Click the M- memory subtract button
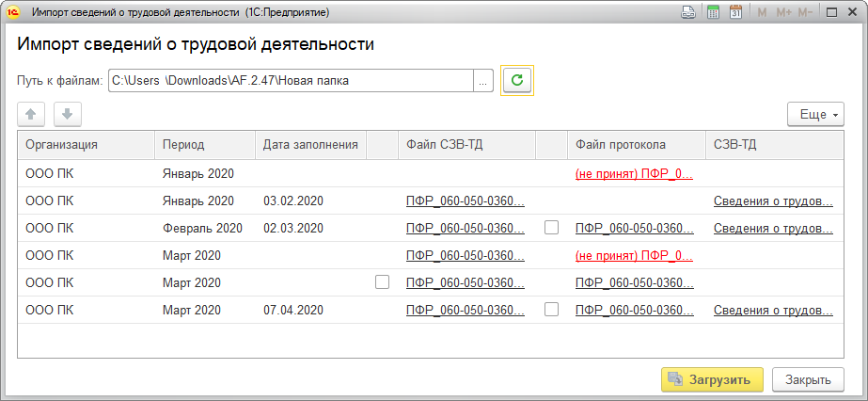The image size is (868, 401). tap(805, 12)
